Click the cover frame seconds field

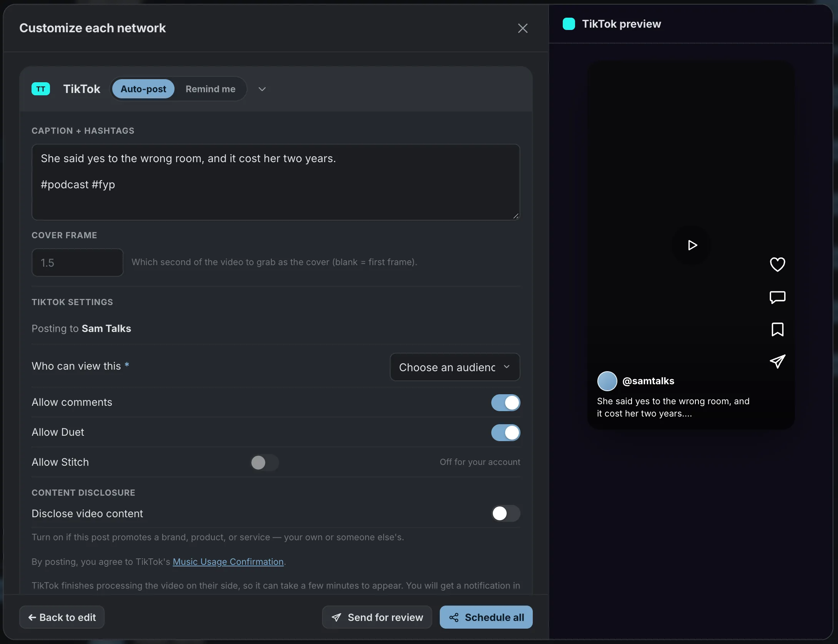[78, 262]
